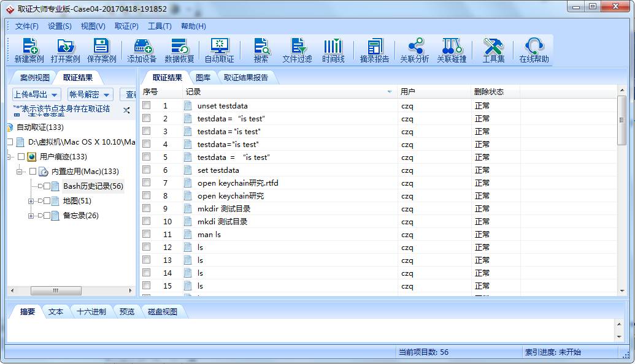The width and height of the screenshot is (635, 364).
Task: Click the 新建案例 toolbar icon
Action: (29, 47)
